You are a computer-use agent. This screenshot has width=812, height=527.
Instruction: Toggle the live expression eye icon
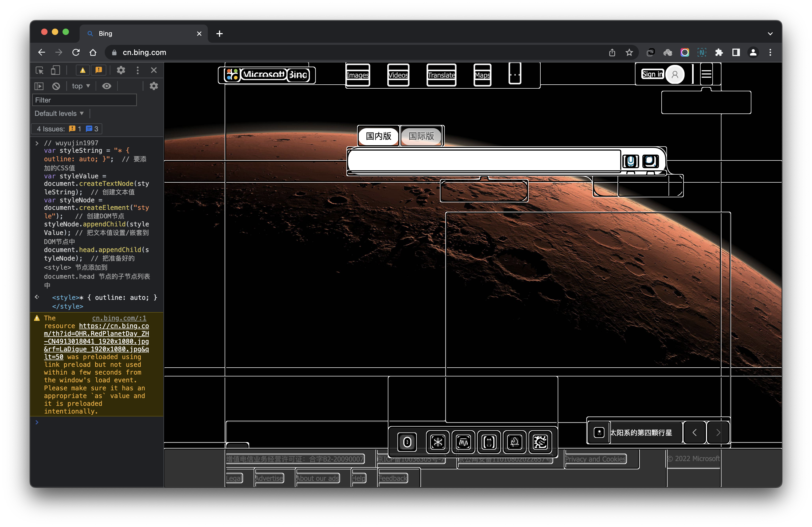107,86
